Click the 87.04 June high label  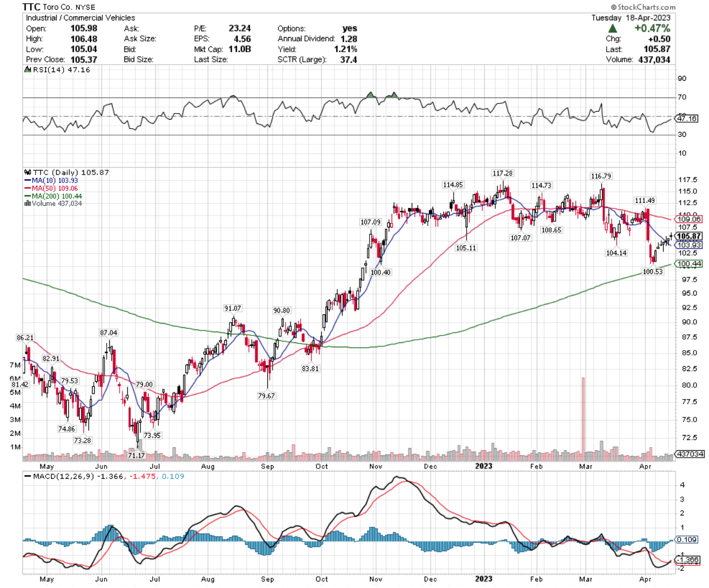[x=108, y=333]
